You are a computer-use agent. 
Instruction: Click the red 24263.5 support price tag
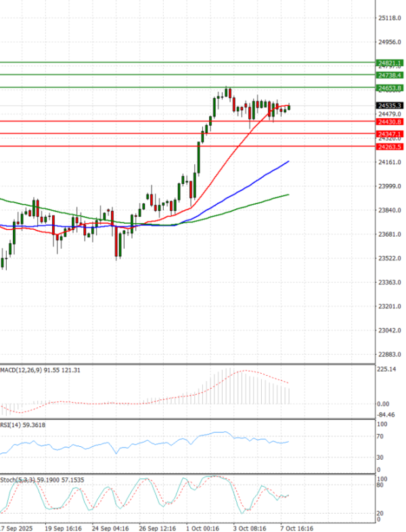(390, 147)
